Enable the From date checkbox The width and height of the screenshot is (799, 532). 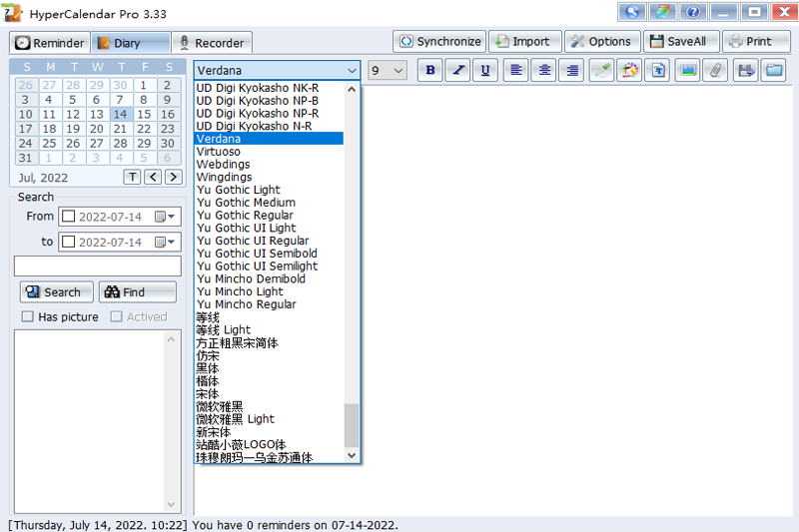point(68,217)
